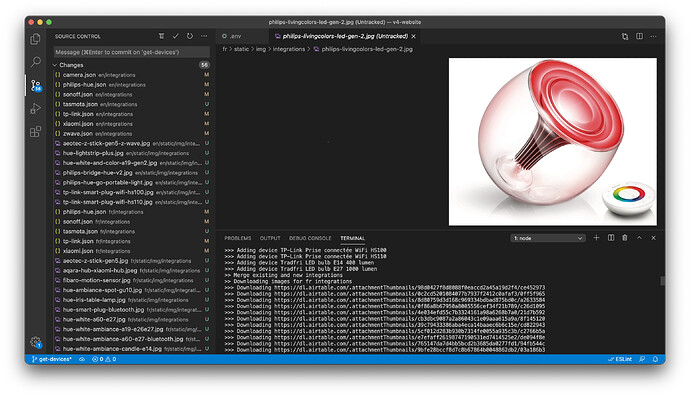Screen dimensions: 690x397
Task: Maximize the terminal panel size
Action: (639, 238)
